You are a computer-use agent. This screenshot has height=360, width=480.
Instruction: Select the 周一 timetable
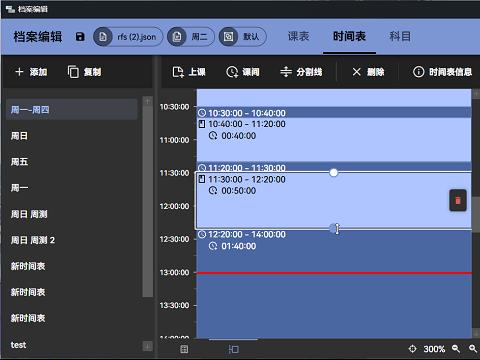(72, 188)
